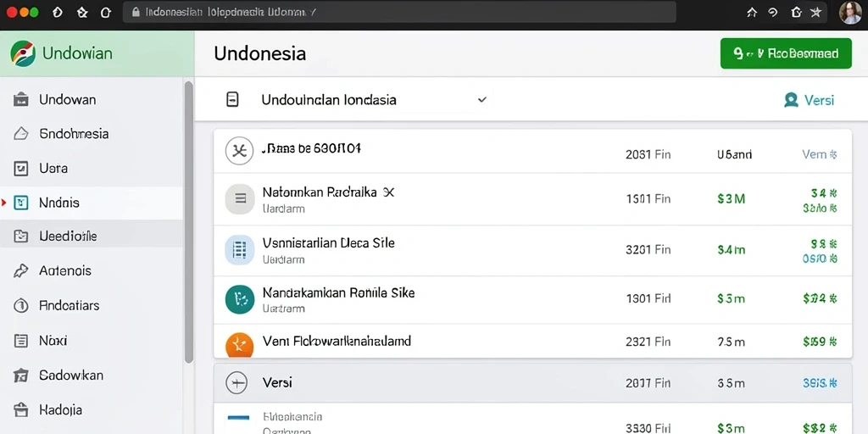Click the green Rcobesmaed button
Viewport: 868px width, 434px height.
(x=786, y=53)
